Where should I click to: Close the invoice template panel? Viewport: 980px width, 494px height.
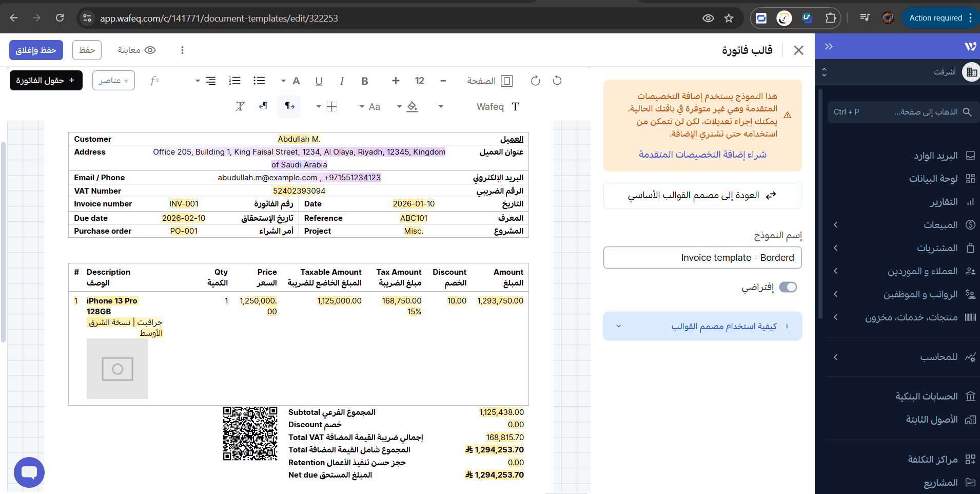[798, 50]
